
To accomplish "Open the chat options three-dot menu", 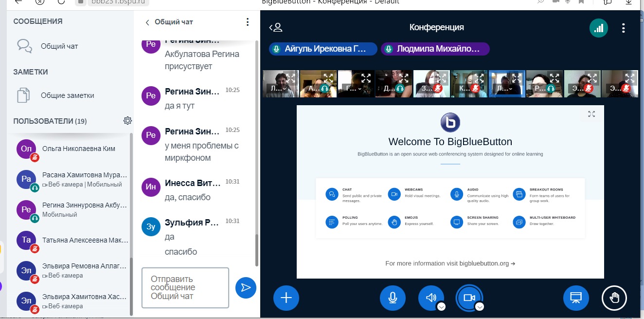I will click(x=248, y=22).
